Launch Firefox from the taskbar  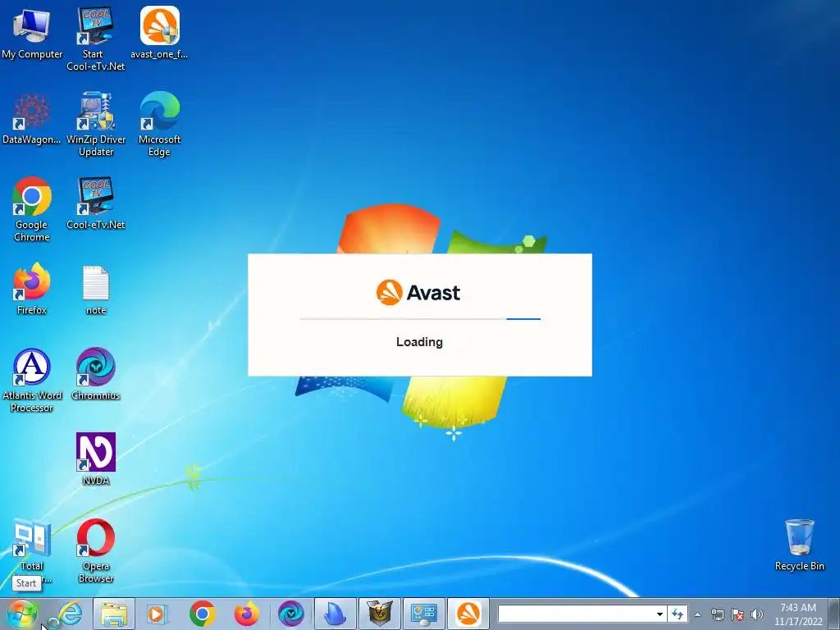pos(246,614)
